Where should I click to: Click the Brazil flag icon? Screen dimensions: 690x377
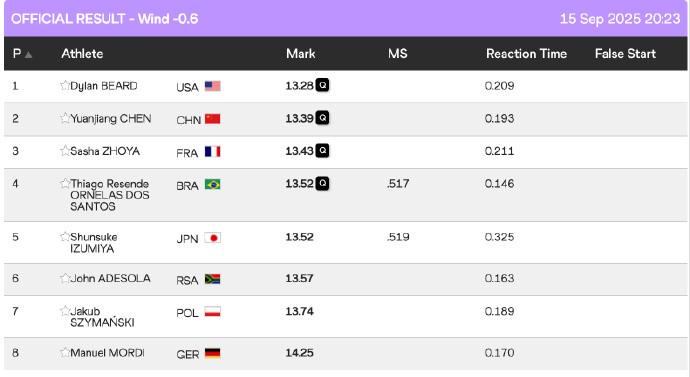[x=213, y=184]
